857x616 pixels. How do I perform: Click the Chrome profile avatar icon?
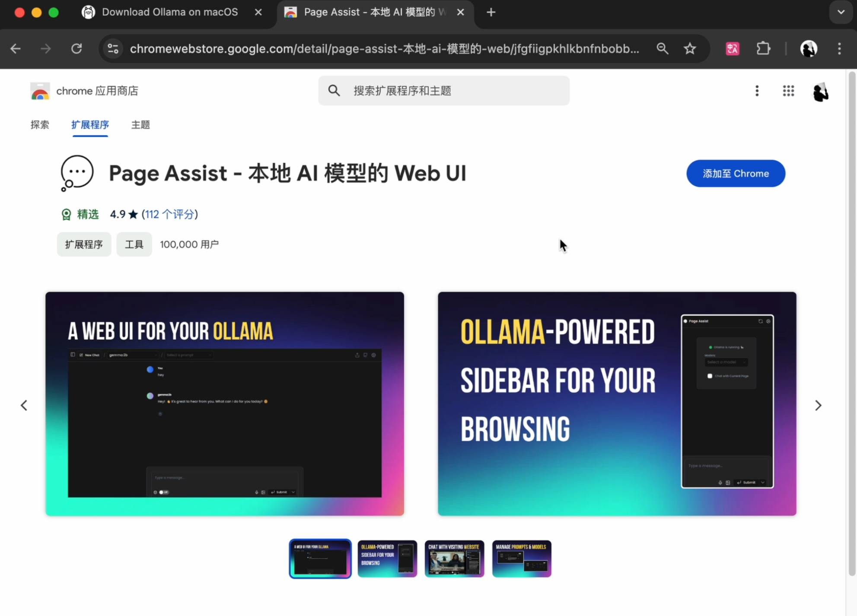pos(809,48)
